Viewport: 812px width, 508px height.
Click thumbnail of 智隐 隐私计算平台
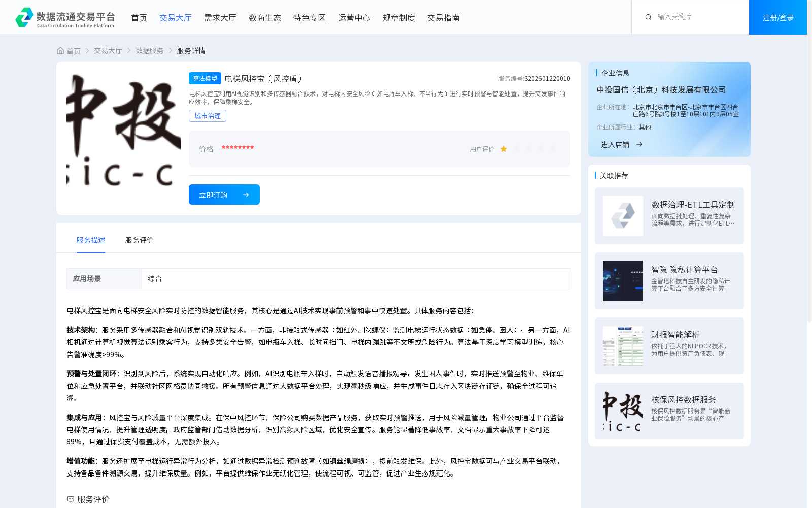[623, 281]
